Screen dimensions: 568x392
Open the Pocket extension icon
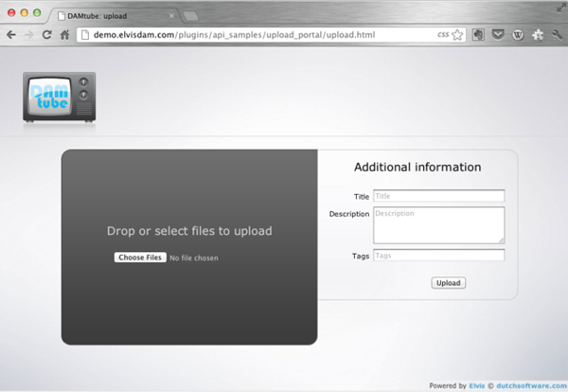tap(498, 35)
